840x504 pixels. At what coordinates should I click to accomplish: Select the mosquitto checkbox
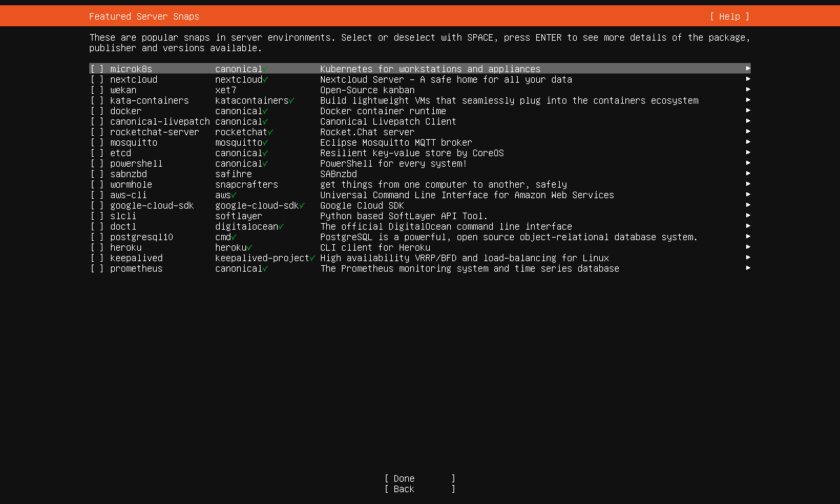tap(97, 142)
